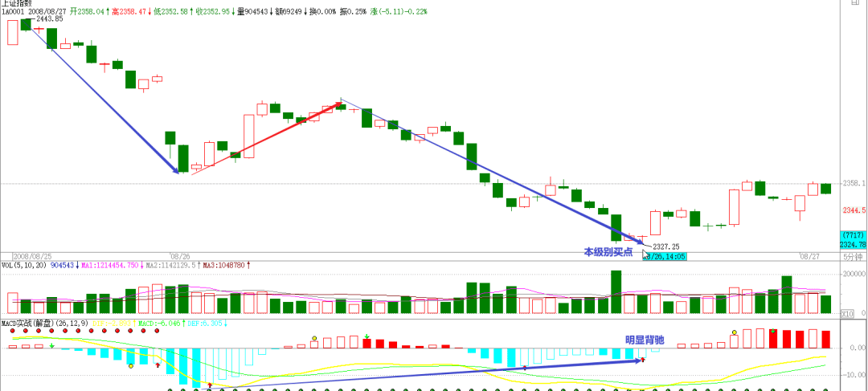This screenshot has height=391, width=868.
Task: Click the 2327.25 low price marker
Action: [666, 246]
